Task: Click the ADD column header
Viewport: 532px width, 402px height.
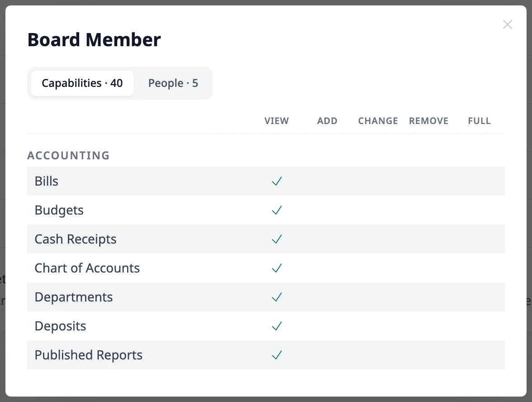Action: click(x=327, y=121)
